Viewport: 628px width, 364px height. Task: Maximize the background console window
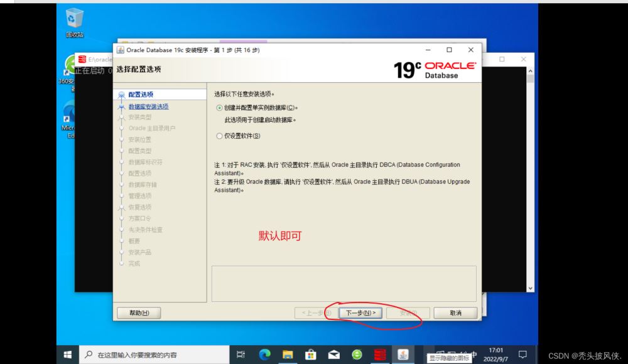point(502,59)
